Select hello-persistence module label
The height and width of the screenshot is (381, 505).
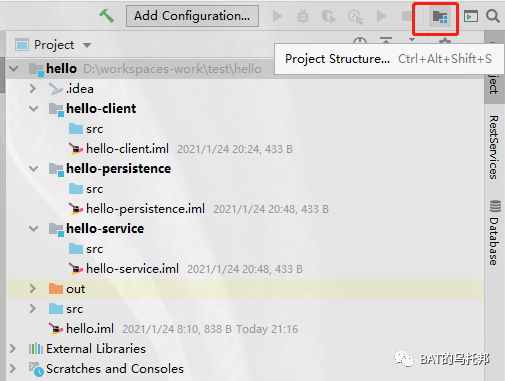coord(118,169)
